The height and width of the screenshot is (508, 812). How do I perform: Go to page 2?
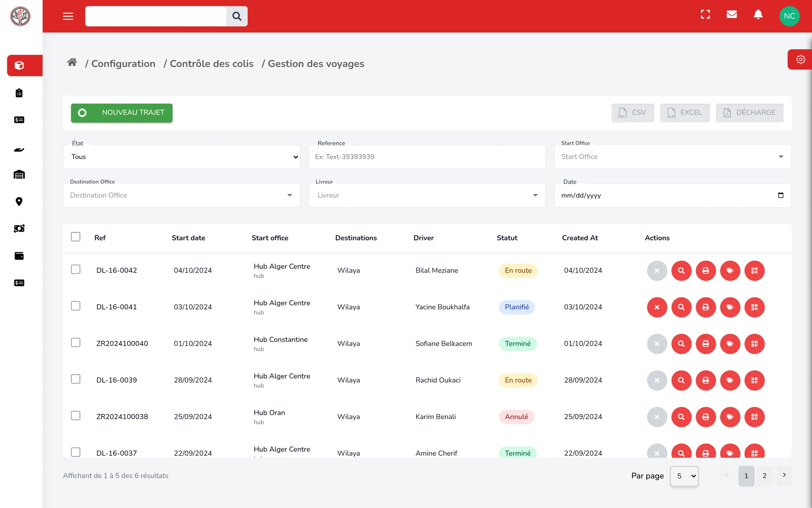tap(765, 476)
